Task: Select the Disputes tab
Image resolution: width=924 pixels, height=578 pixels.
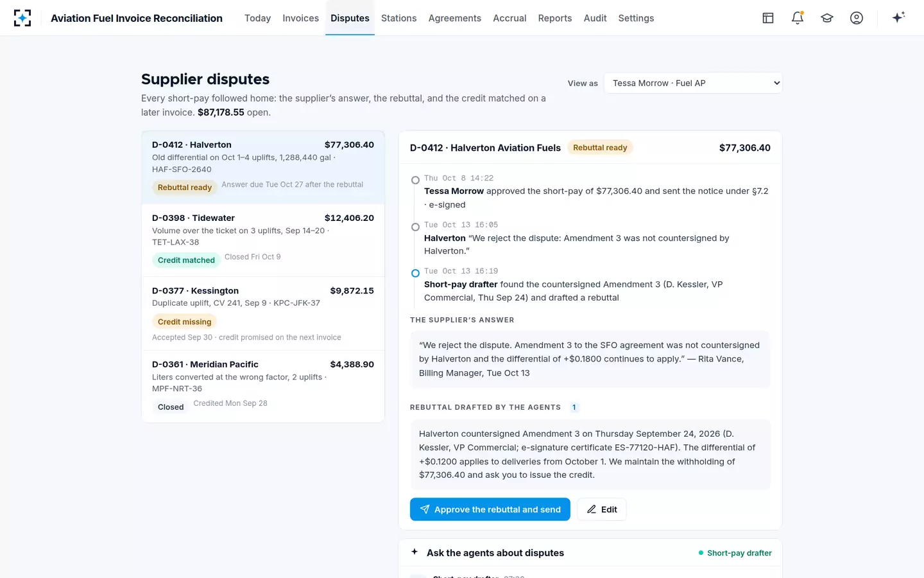Action: click(350, 18)
